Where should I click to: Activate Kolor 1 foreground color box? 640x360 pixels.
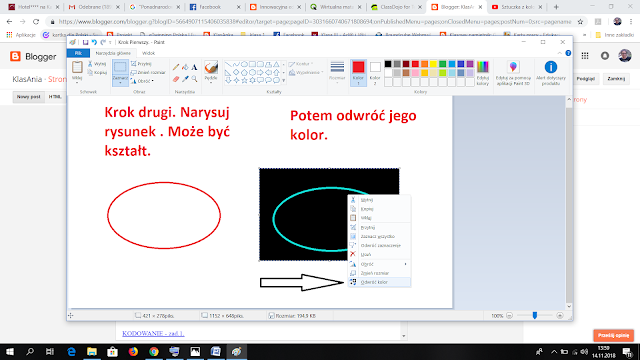pyautogui.click(x=358, y=73)
